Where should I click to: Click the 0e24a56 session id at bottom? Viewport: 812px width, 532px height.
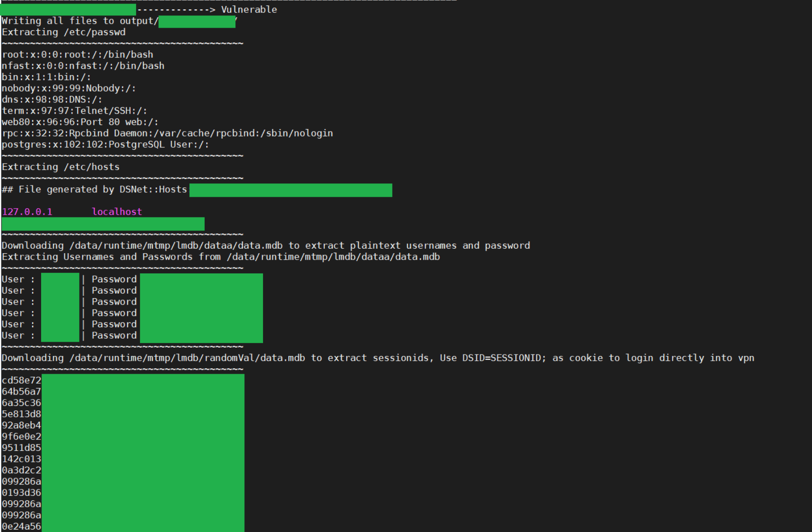(x=21, y=526)
